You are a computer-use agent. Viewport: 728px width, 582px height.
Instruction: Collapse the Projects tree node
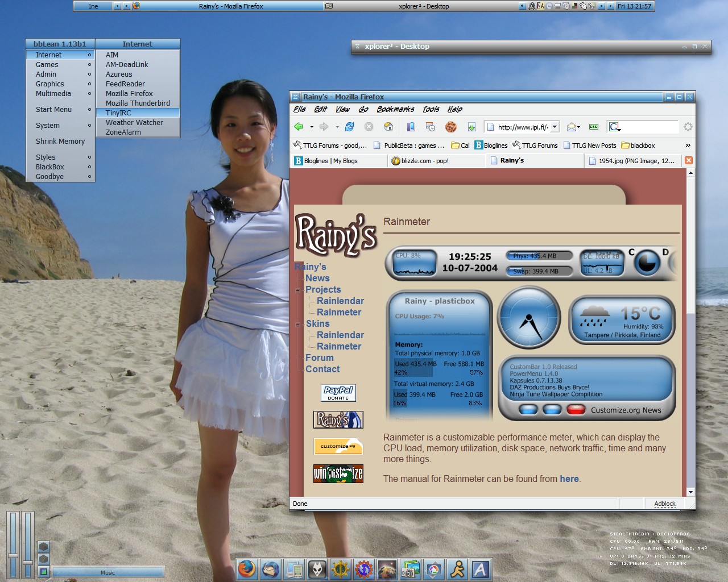click(297, 290)
